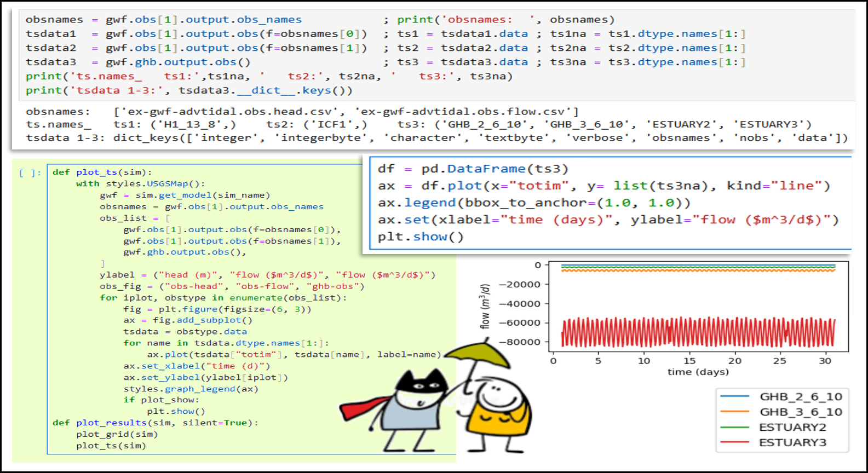Viewport: 868px width, 473px height.
Task: Click the 'obs_list = [' line
Action: [x=135, y=218]
